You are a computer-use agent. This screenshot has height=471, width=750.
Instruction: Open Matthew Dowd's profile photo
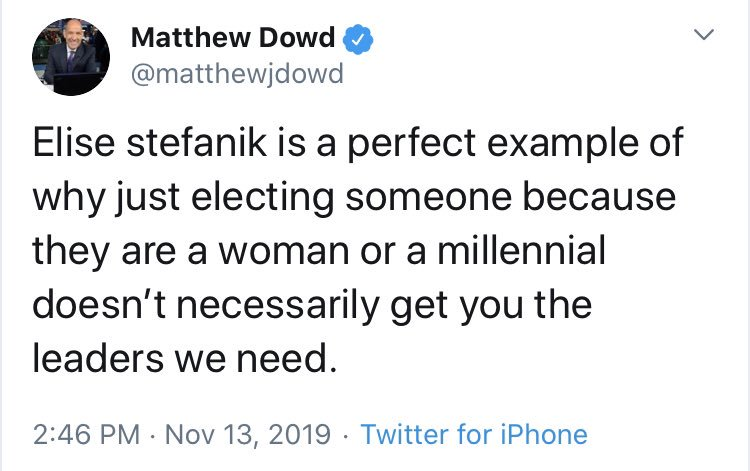pos(71,60)
